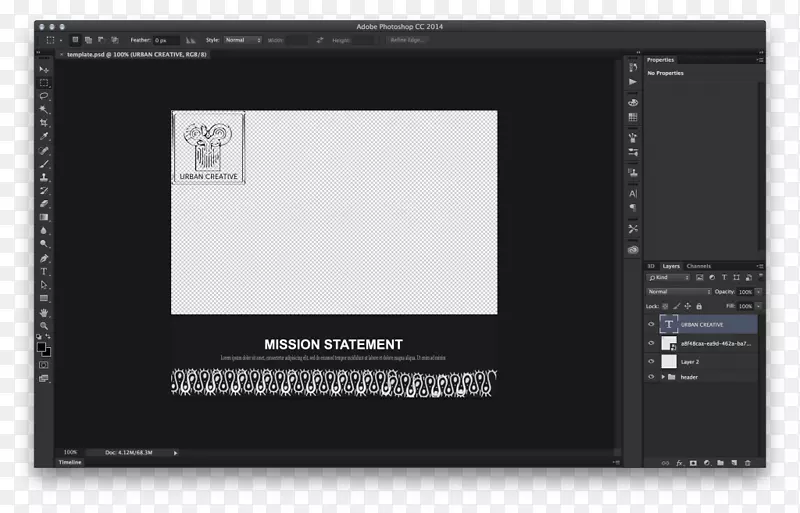
Task: Choose Intersect with Selection mode
Action: pyautogui.click(x=115, y=40)
